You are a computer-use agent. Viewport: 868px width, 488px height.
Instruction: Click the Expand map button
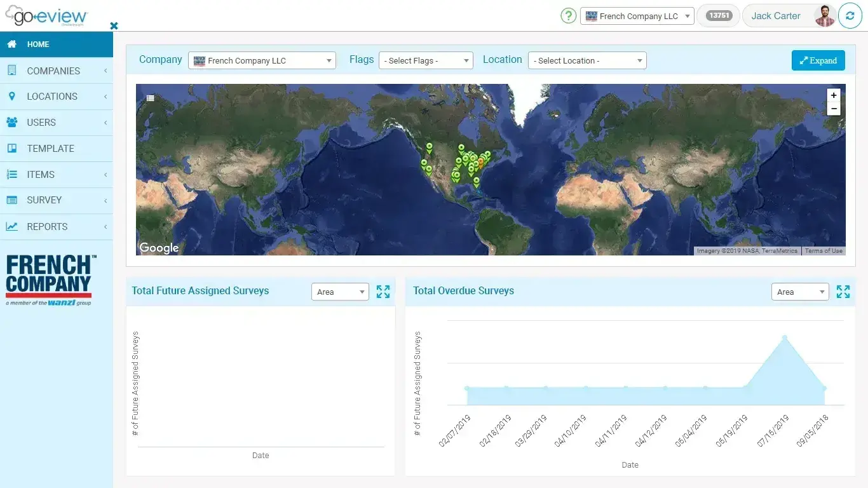818,60
